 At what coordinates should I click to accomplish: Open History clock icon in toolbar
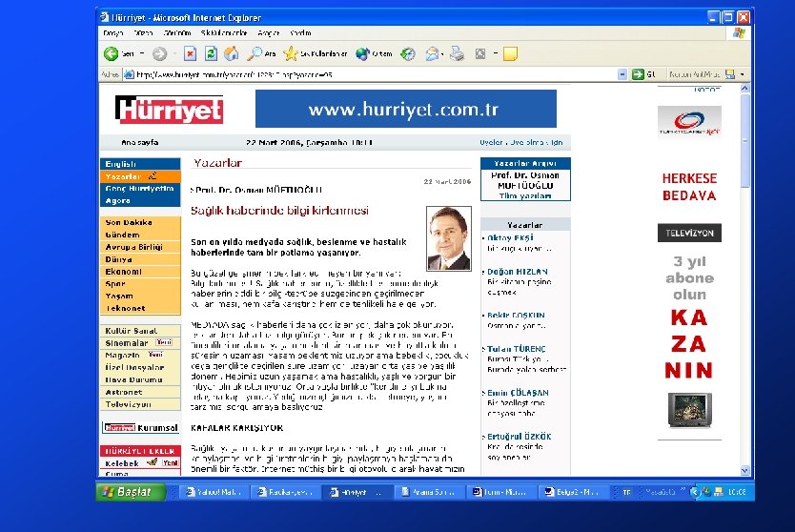pyautogui.click(x=408, y=53)
